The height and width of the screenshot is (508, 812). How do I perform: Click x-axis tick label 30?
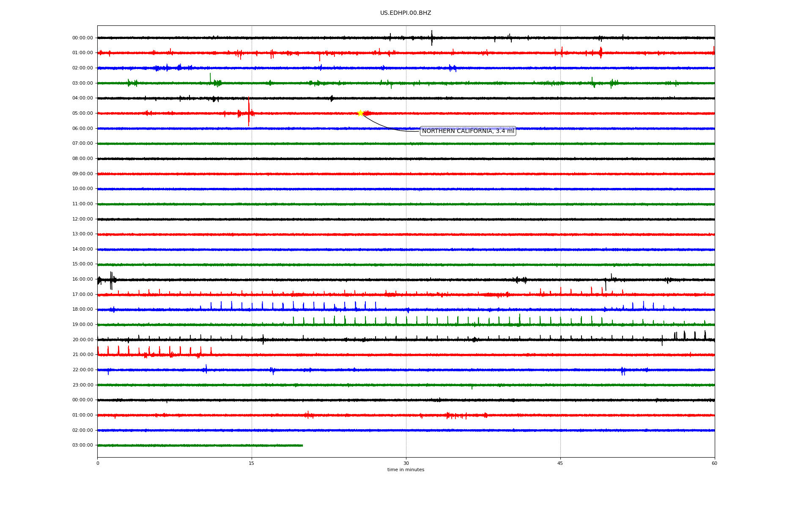[406, 463]
